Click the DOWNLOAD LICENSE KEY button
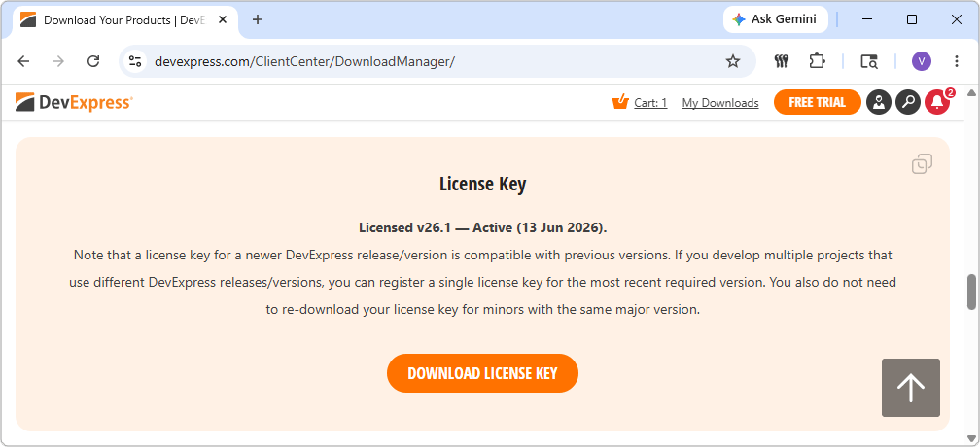The width and height of the screenshot is (980, 447). click(482, 373)
